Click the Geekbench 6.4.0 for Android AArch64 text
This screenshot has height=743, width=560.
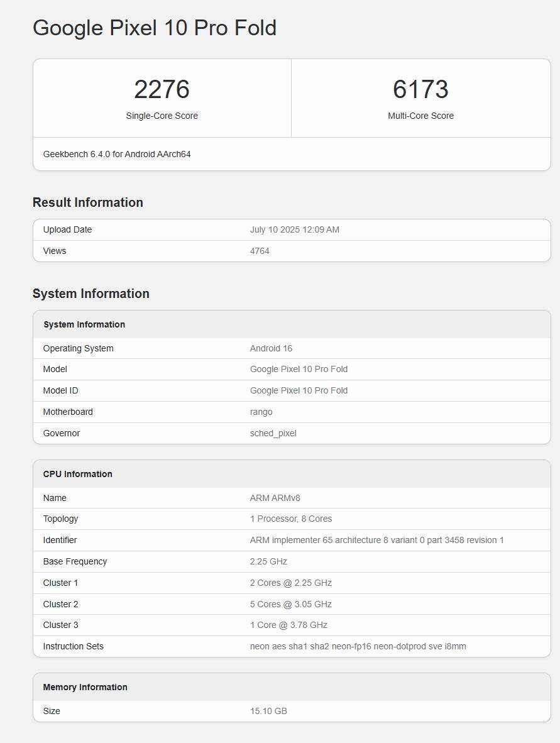(117, 154)
